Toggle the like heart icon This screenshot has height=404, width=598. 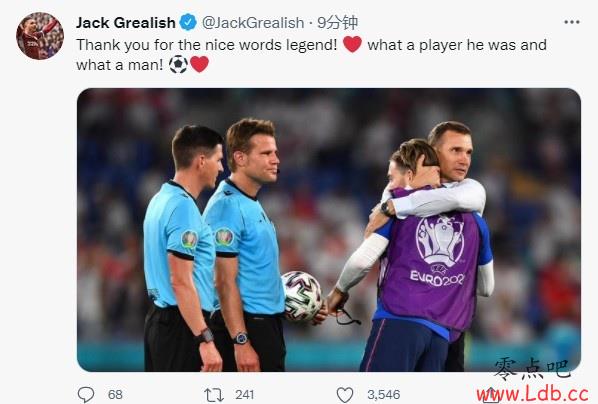[345, 394]
